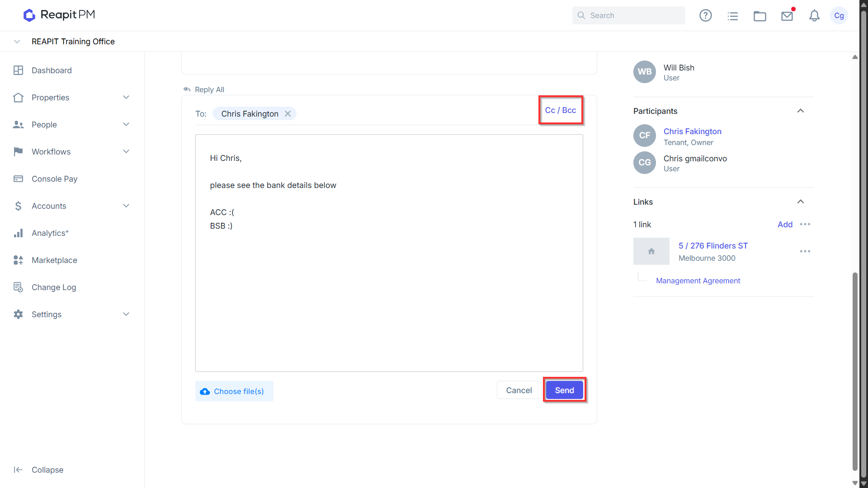Open the task list icon in header
The image size is (868, 488).
pos(732,16)
